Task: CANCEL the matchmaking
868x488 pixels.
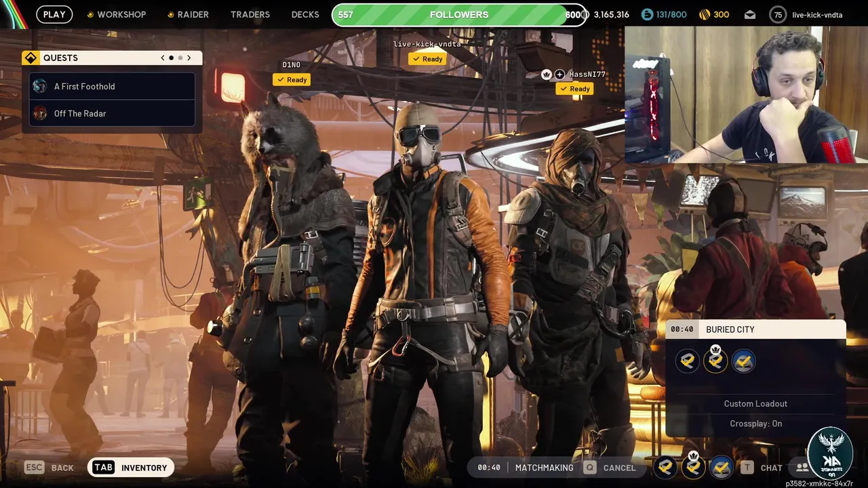Action: [619, 468]
